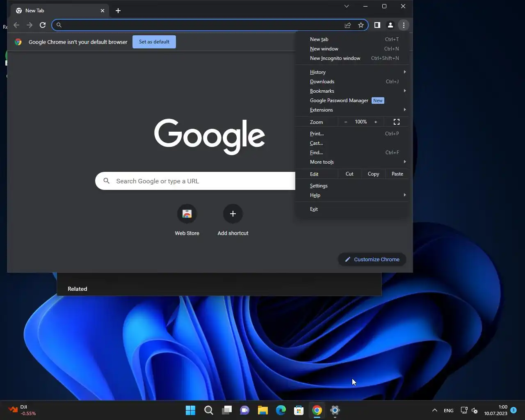Click the reload page icon

coord(43,25)
